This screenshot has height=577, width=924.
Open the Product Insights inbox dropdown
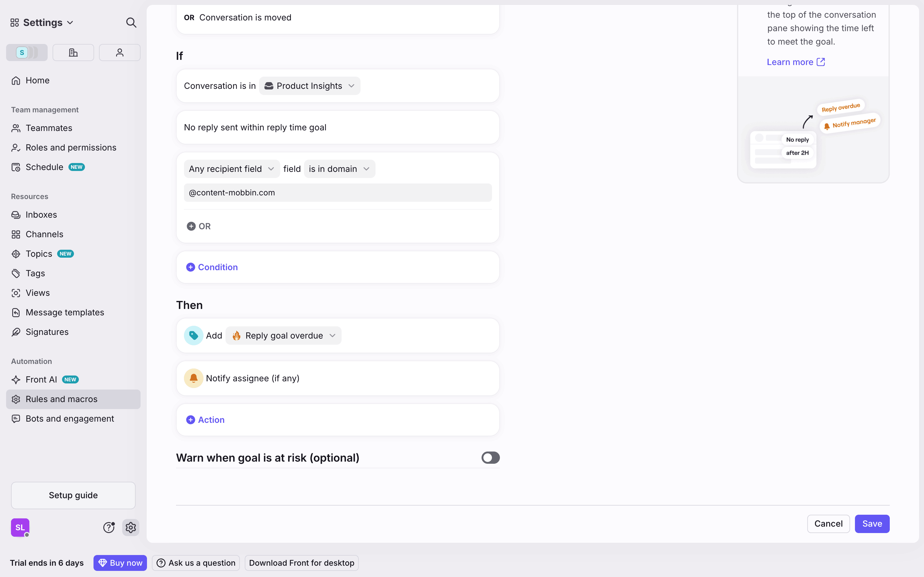[x=309, y=86]
